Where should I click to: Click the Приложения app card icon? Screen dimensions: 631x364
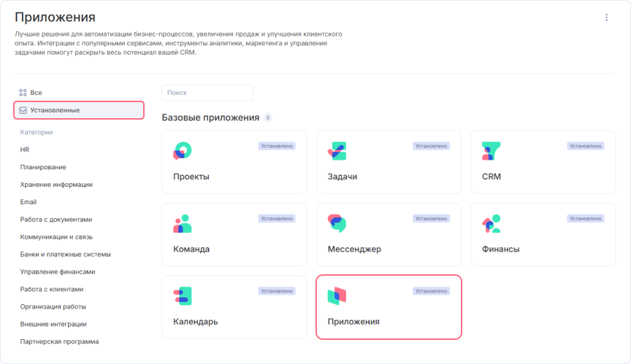[x=337, y=295]
